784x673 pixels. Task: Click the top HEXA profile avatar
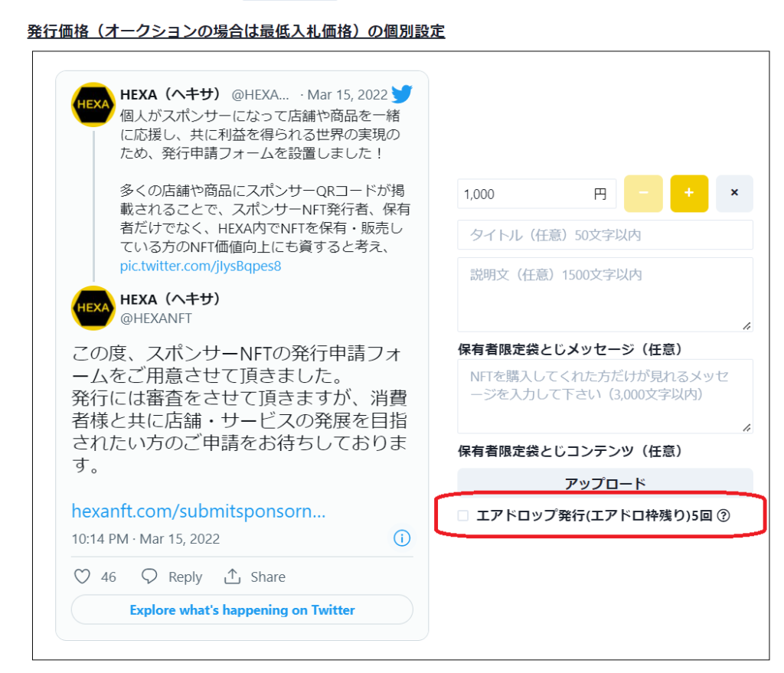(x=93, y=104)
